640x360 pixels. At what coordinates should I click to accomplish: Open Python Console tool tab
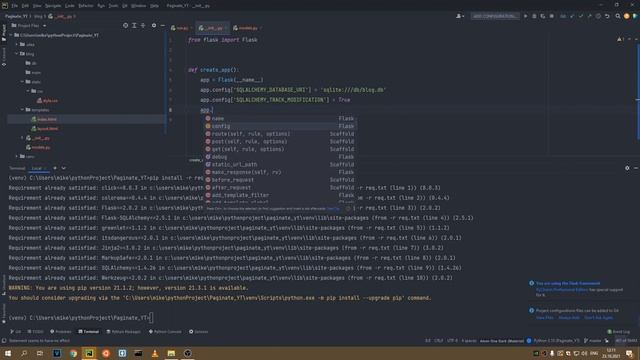(165, 331)
